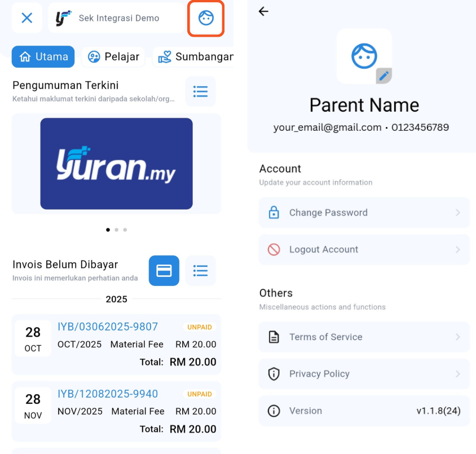This screenshot has height=454, width=476.
Task: Go to first carousel dot indicator
Action: coord(108,230)
